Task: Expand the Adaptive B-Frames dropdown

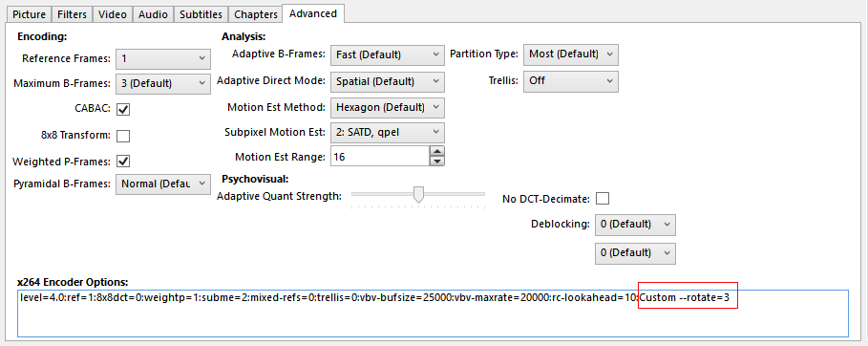Action: [x=388, y=54]
